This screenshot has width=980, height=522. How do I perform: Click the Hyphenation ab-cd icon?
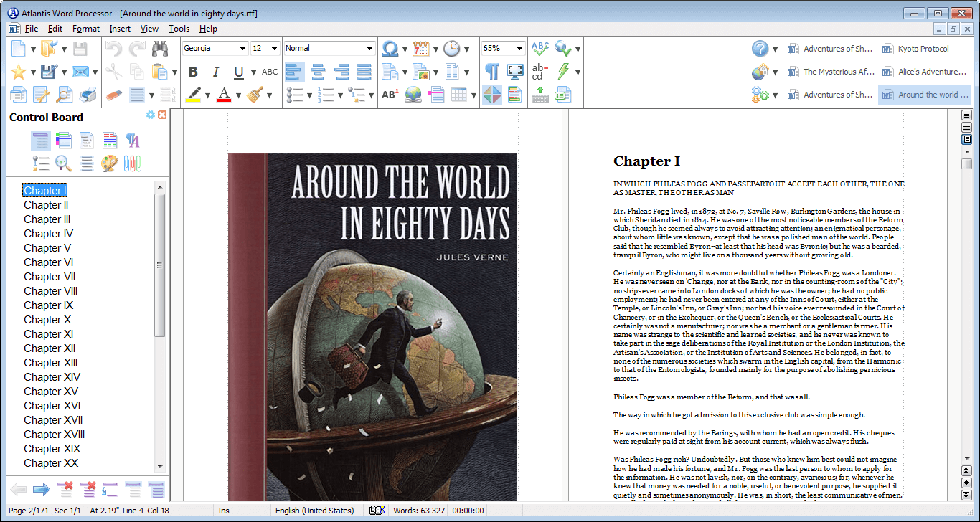pyautogui.click(x=540, y=72)
